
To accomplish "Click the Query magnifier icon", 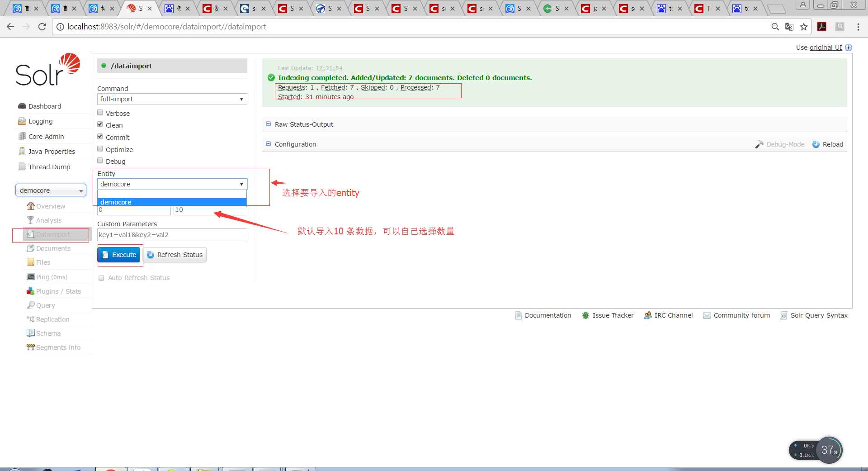I will point(30,305).
